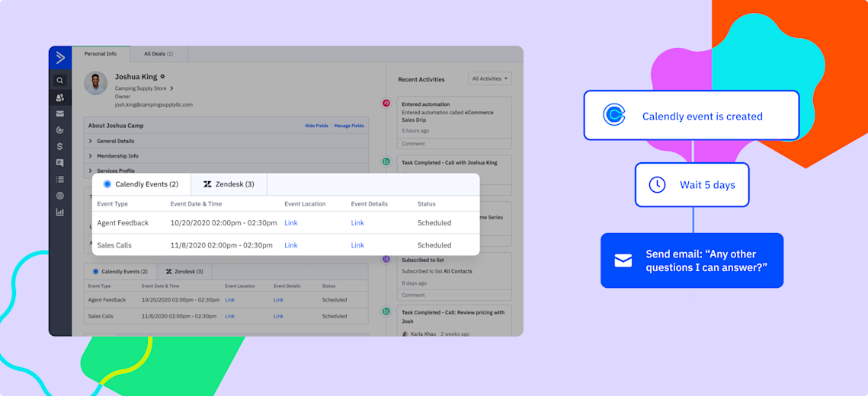Click the green icon beside Task Completed - Call: Review pricing
The image size is (868, 396).
[386, 311]
